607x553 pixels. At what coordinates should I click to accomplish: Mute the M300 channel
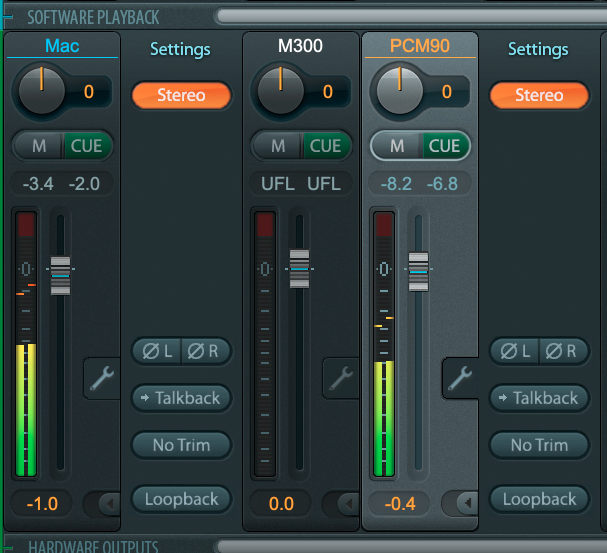coord(278,146)
